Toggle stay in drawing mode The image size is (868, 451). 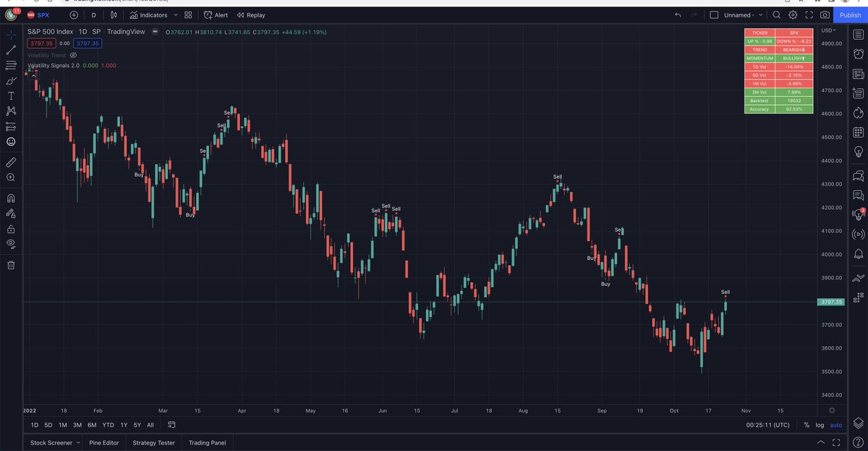[11, 214]
